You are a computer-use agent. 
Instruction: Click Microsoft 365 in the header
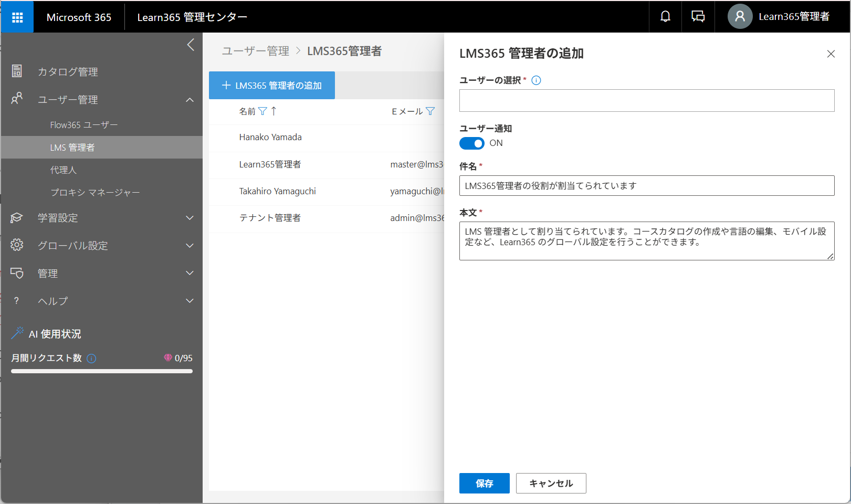pyautogui.click(x=79, y=17)
